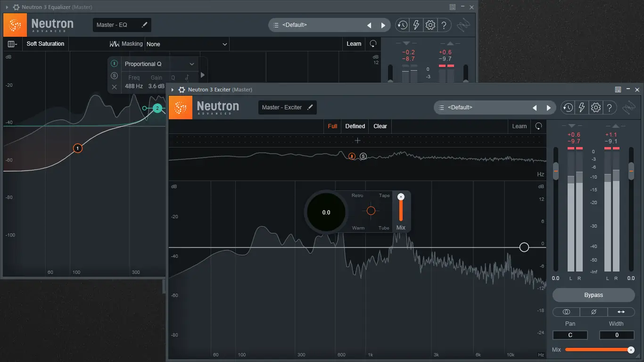The height and width of the screenshot is (362, 644).
Task: Toggle the Exciter Bypass button
Action: pyautogui.click(x=594, y=295)
